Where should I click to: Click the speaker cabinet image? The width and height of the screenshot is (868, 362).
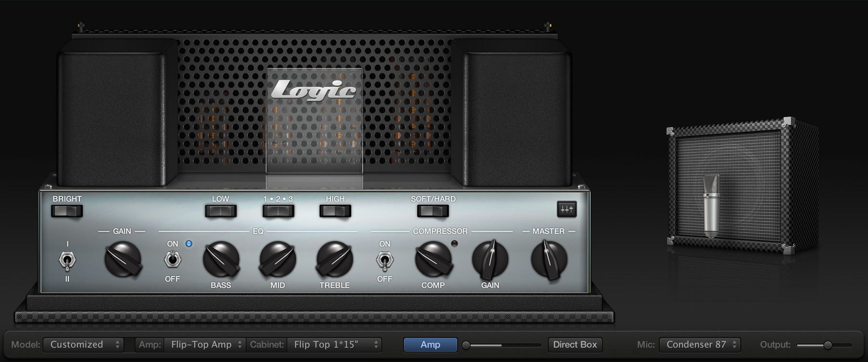tap(742, 185)
